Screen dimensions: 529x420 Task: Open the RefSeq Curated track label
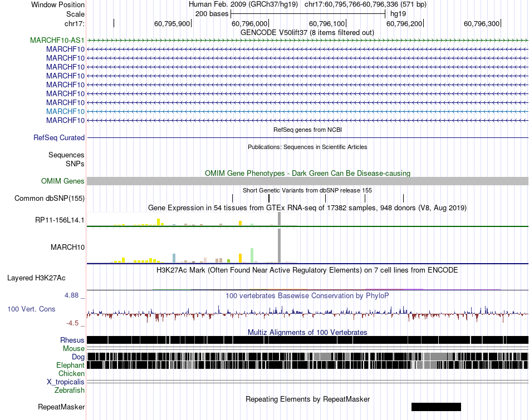click(x=59, y=138)
